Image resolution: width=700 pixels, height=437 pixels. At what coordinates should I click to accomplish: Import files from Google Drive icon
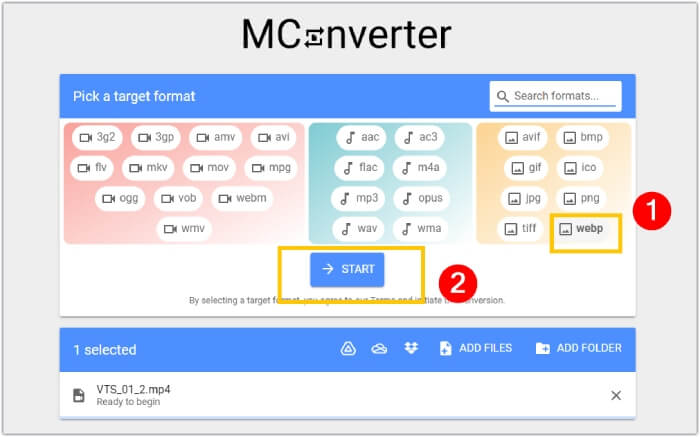(348, 348)
